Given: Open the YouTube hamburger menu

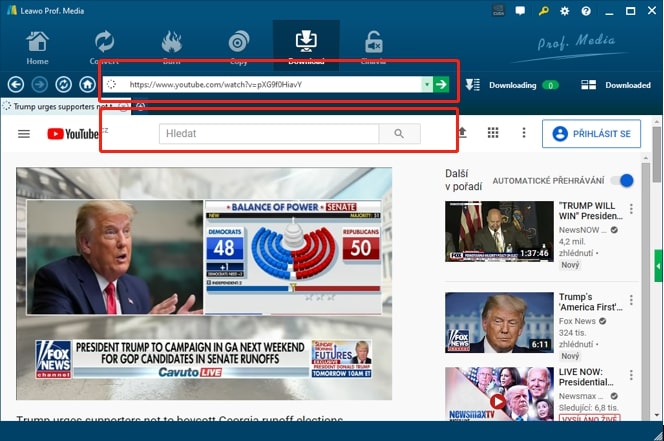Looking at the screenshot, I should (x=24, y=134).
